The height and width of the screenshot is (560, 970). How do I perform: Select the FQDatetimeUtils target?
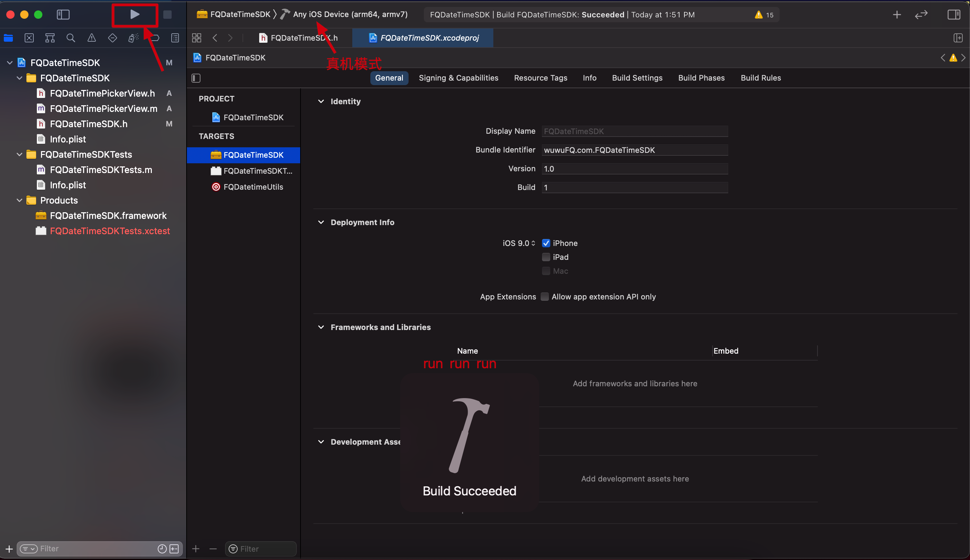tap(253, 187)
